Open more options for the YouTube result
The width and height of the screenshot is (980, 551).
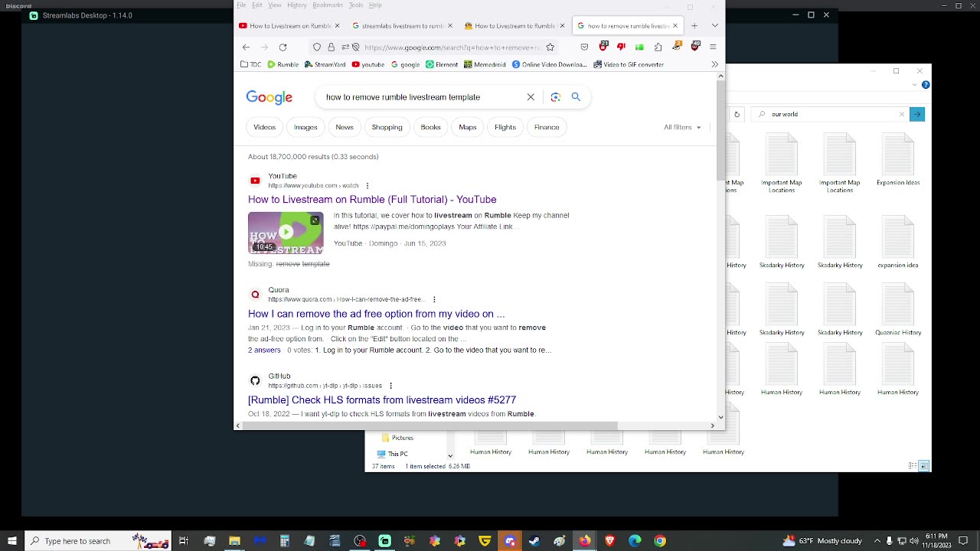point(367,186)
